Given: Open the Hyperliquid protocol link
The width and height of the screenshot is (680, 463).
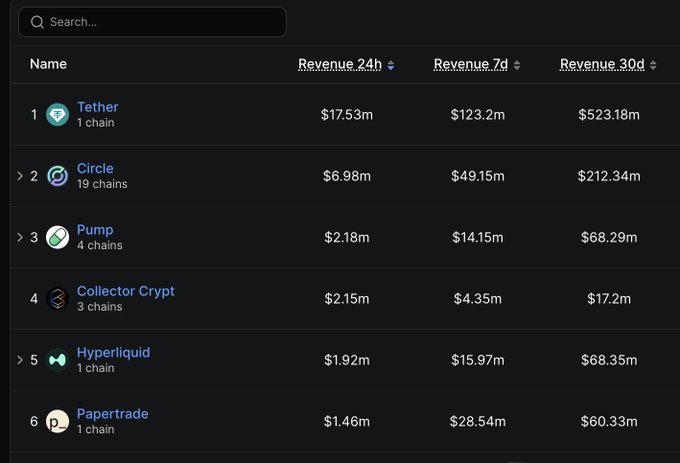Looking at the screenshot, I should [x=114, y=352].
